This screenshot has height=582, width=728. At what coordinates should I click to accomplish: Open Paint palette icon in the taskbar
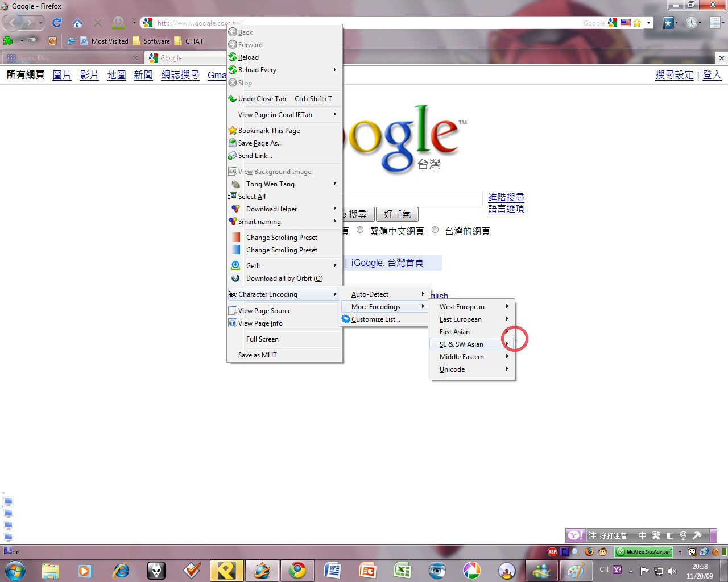pos(576,570)
